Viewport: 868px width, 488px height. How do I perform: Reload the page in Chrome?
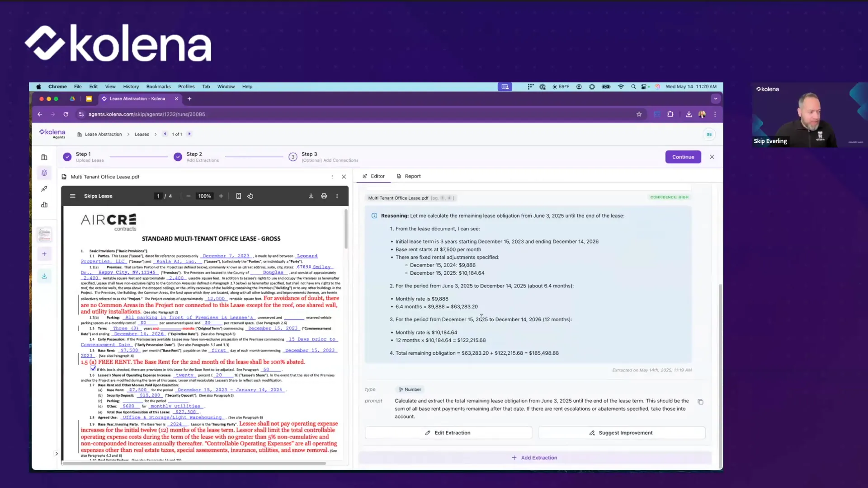pyautogui.click(x=66, y=114)
